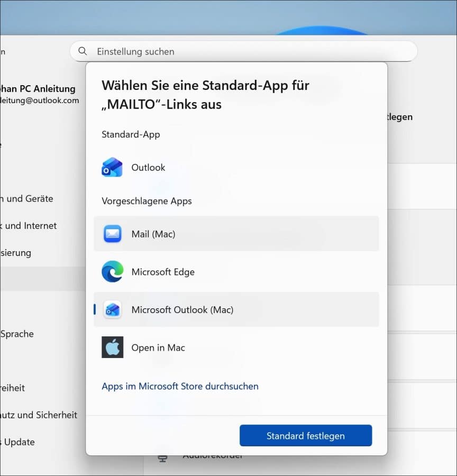Viewport: 457px width, 476px height.
Task: Click the magnifying glass search icon
Action: point(83,51)
